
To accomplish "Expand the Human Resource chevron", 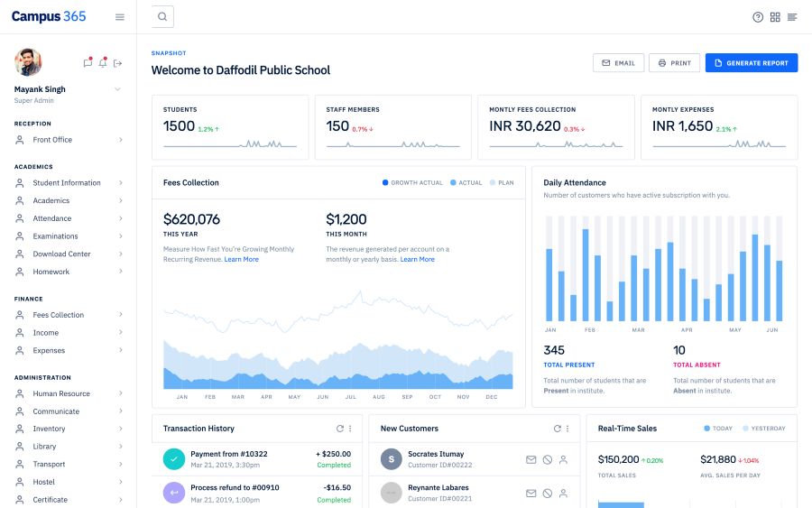I will (x=121, y=393).
